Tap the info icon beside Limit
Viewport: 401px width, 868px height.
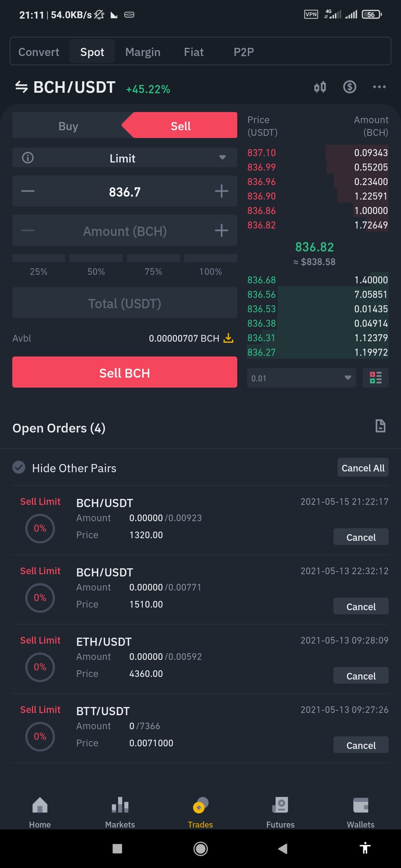pyautogui.click(x=28, y=158)
